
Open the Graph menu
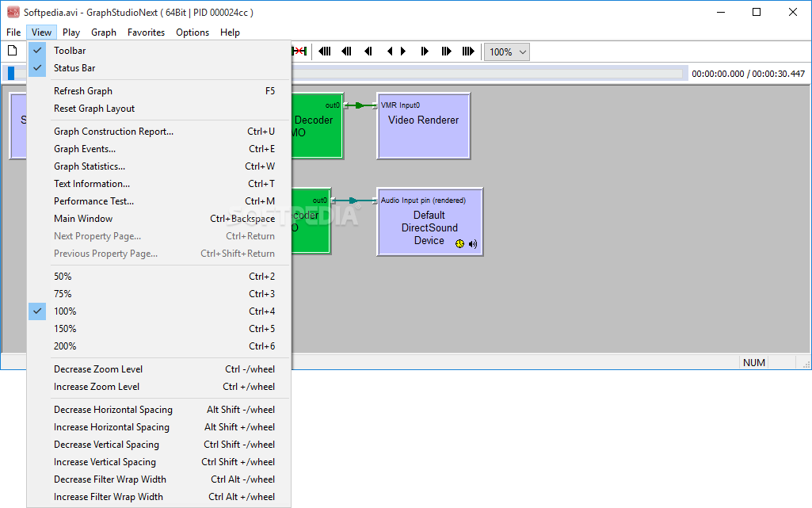(104, 32)
